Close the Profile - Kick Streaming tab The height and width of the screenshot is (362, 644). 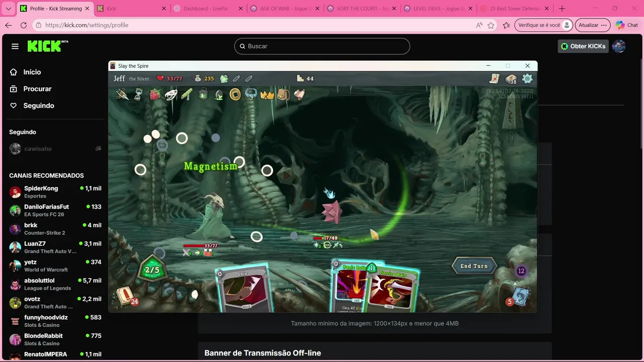click(87, 9)
